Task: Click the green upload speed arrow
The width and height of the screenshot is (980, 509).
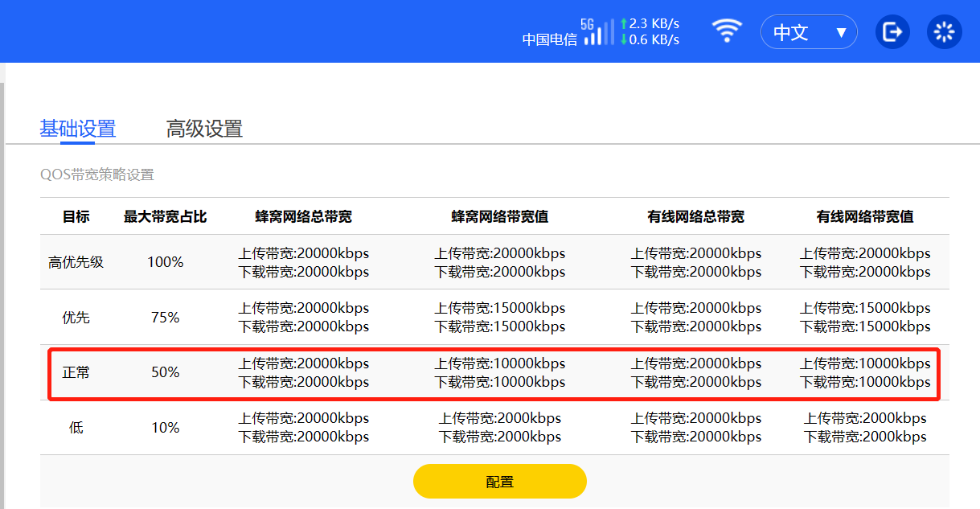Action: pyautogui.click(x=623, y=24)
